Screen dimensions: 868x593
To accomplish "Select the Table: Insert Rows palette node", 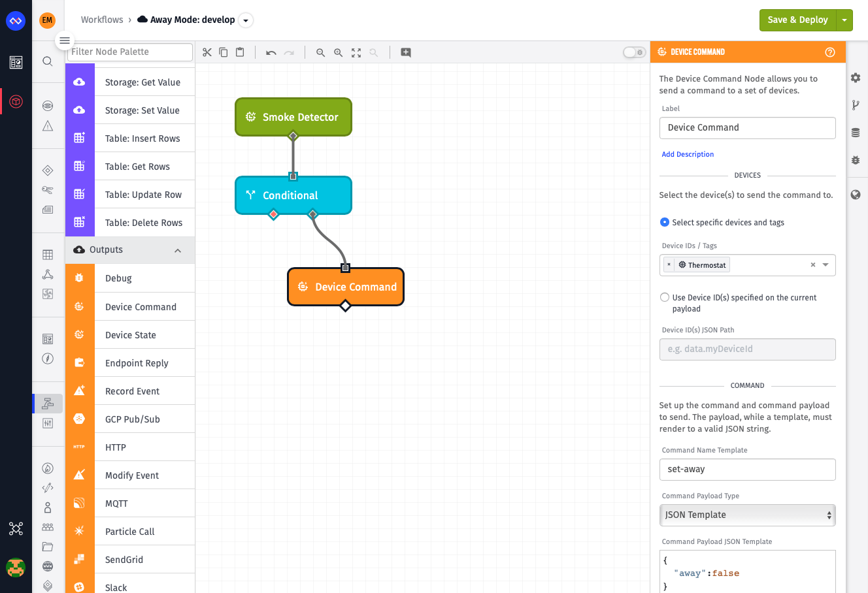I will pos(130,138).
